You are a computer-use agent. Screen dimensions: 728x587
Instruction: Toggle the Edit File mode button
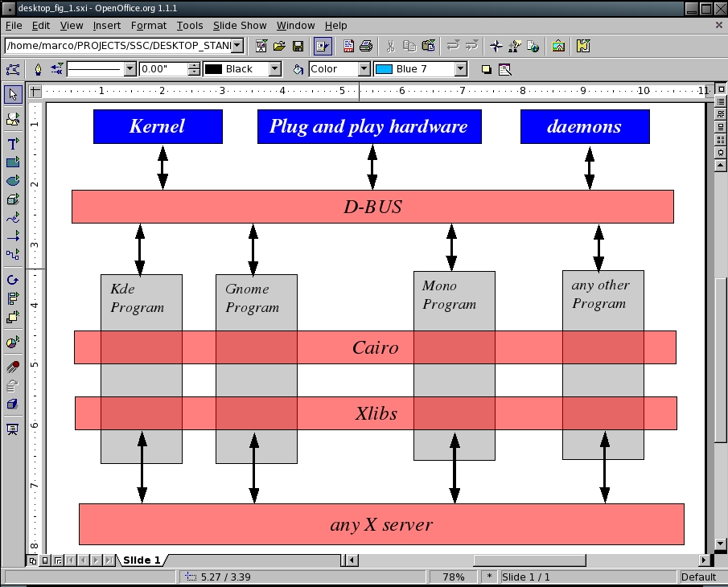pos(322,46)
